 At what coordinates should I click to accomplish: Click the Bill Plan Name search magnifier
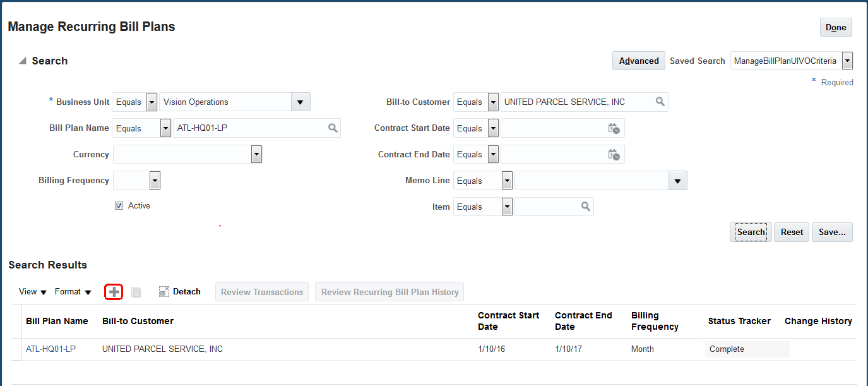pyautogui.click(x=333, y=128)
